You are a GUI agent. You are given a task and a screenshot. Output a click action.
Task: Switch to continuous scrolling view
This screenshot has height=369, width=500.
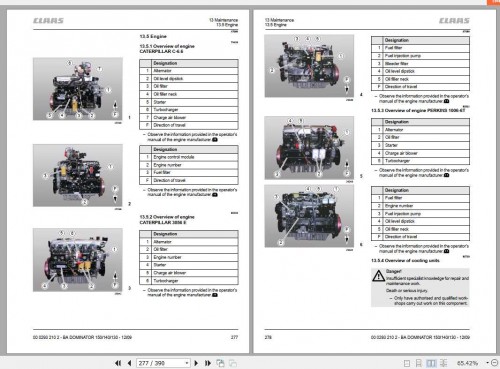tap(419, 363)
